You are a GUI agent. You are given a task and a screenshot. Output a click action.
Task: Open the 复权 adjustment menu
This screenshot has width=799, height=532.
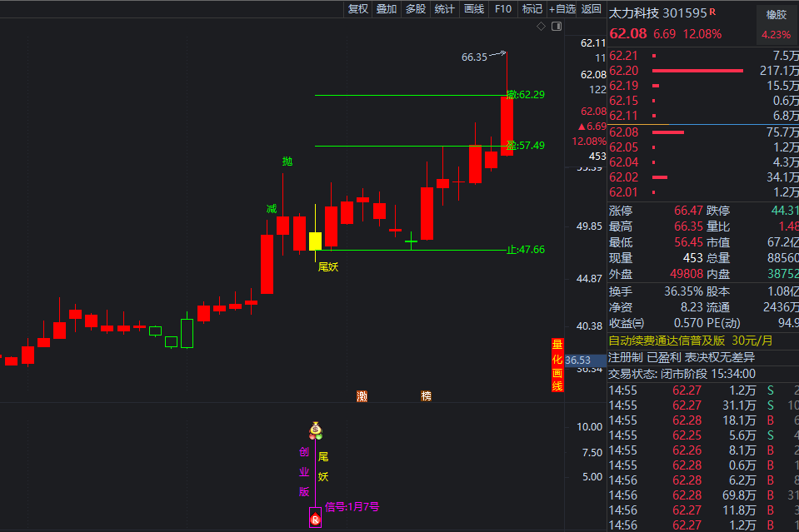(x=357, y=9)
